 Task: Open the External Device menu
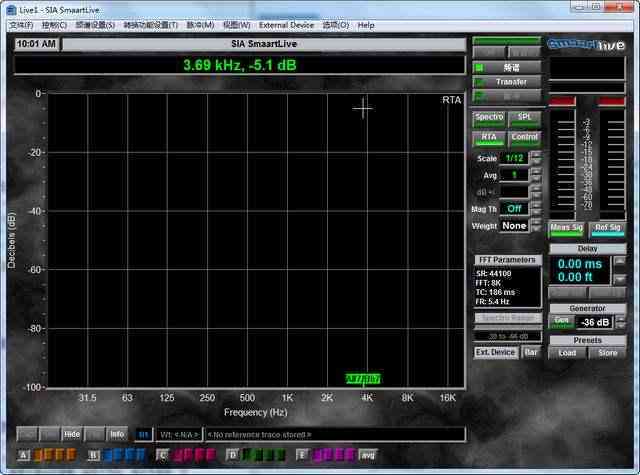point(286,25)
